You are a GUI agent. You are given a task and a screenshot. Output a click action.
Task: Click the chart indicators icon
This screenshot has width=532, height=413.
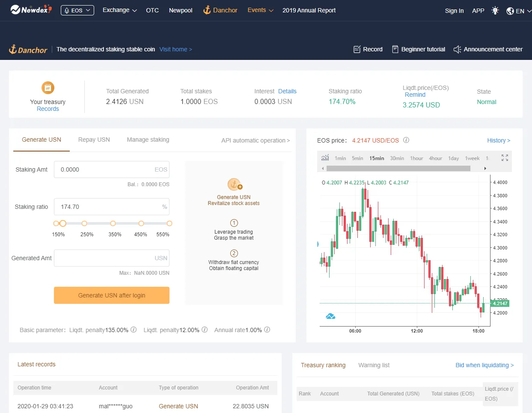click(x=325, y=158)
